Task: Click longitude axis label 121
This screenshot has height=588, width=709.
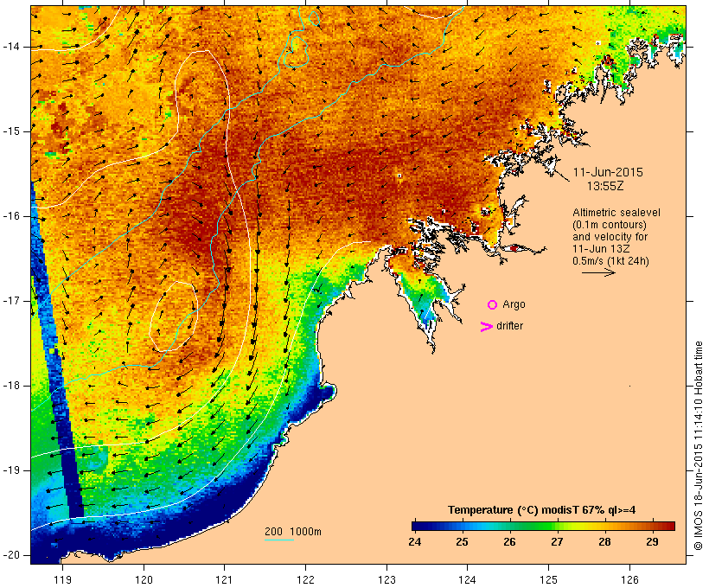Action: tap(224, 580)
